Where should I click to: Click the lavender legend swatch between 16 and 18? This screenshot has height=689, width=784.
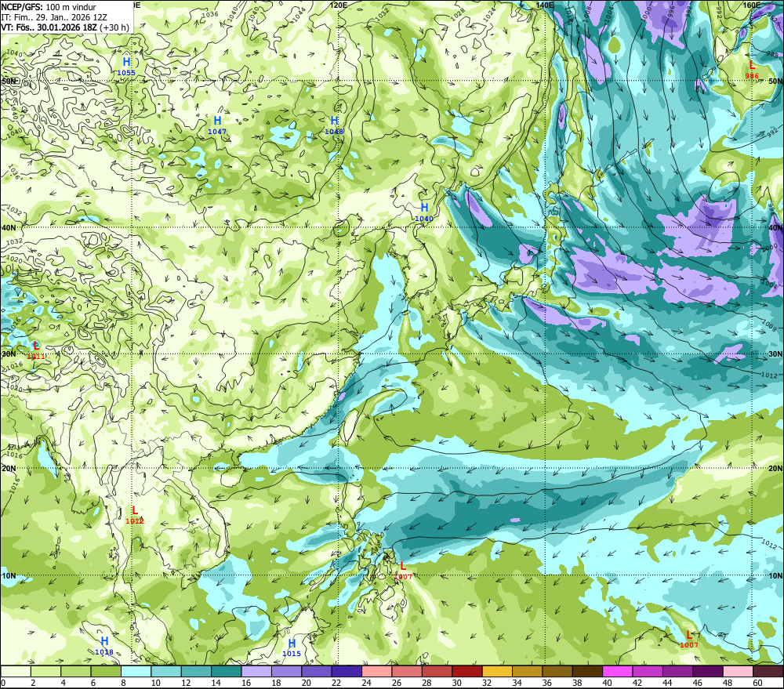(256, 671)
